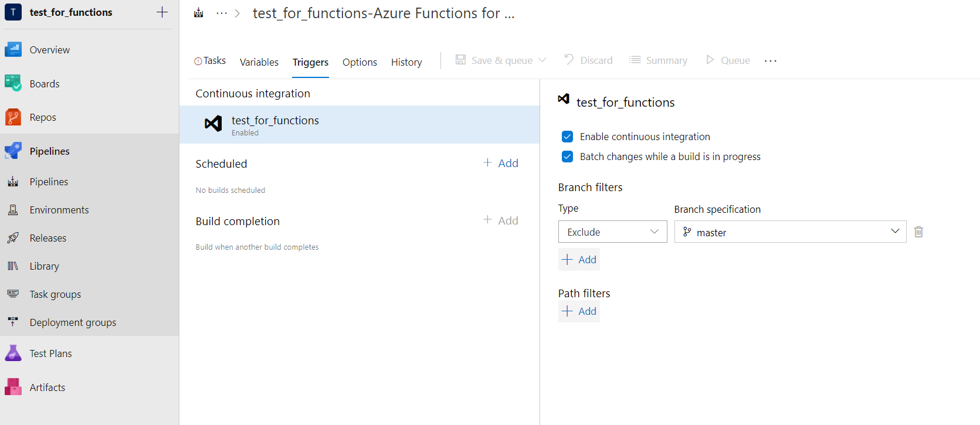This screenshot has height=425, width=980.
Task: Open the Overview section icon
Action: [x=13, y=50]
